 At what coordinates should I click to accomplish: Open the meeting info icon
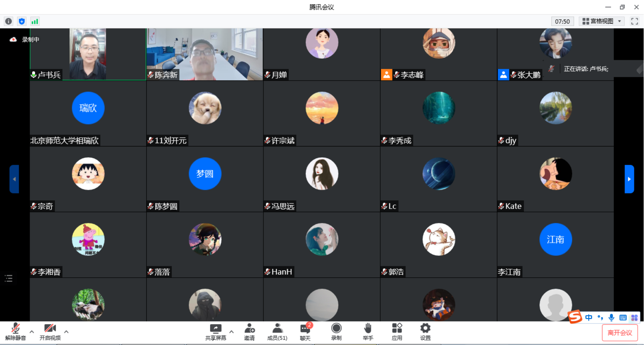click(9, 21)
